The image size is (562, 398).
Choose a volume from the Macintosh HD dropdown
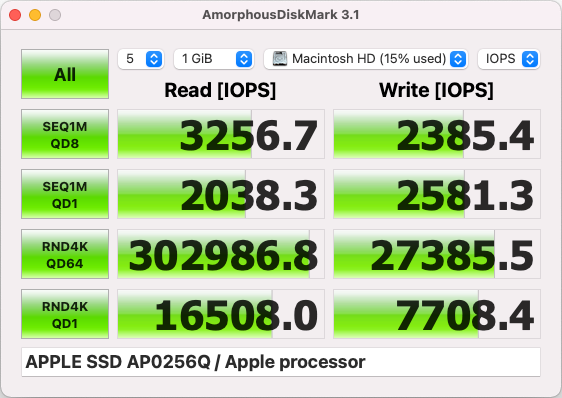tap(366, 59)
